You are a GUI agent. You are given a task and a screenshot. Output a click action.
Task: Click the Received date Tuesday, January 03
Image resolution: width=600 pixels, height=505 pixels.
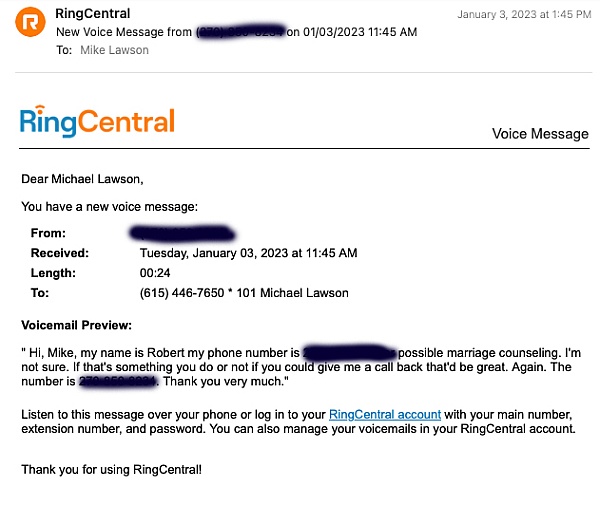pyautogui.click(x=248, y=253)
